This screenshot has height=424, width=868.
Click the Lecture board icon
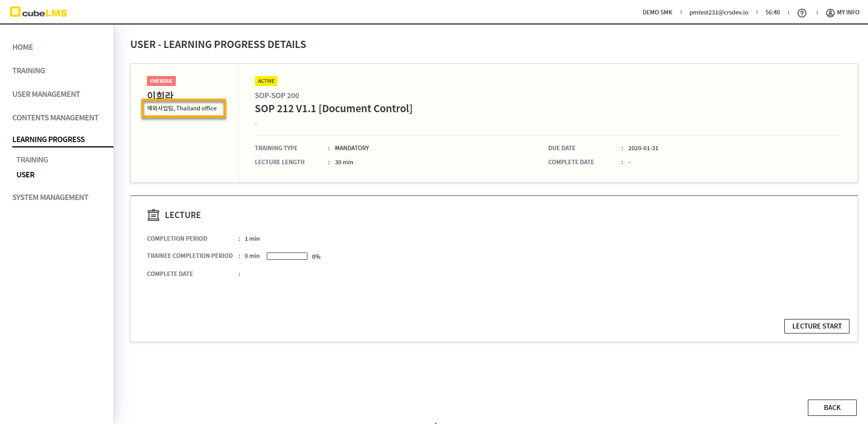(153, 215)
